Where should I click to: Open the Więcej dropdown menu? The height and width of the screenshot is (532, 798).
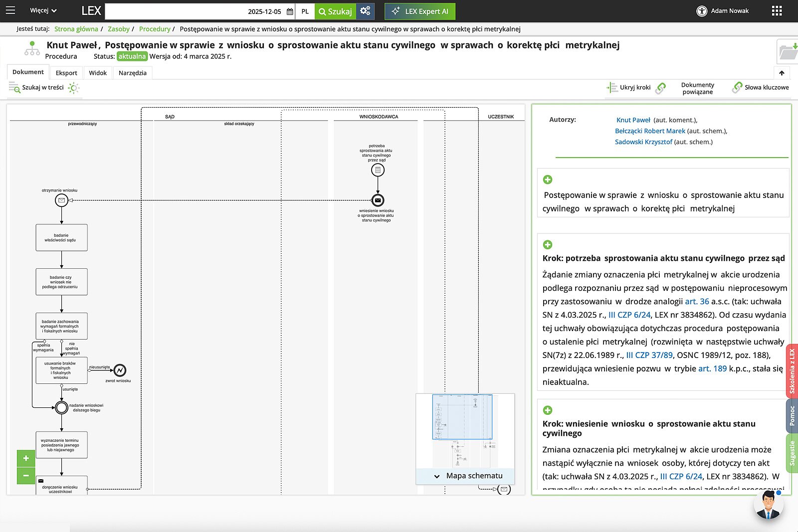pos(43,10)
